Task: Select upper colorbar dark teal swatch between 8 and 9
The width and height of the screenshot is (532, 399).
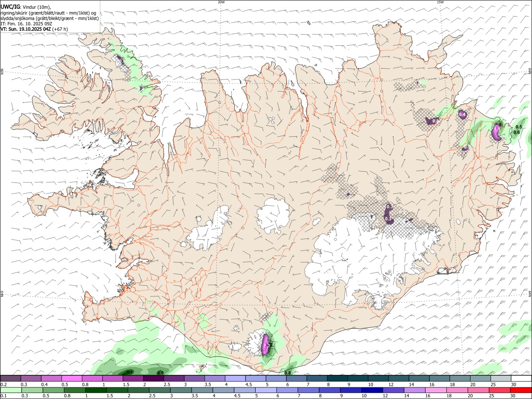Action: pos(337,378)
